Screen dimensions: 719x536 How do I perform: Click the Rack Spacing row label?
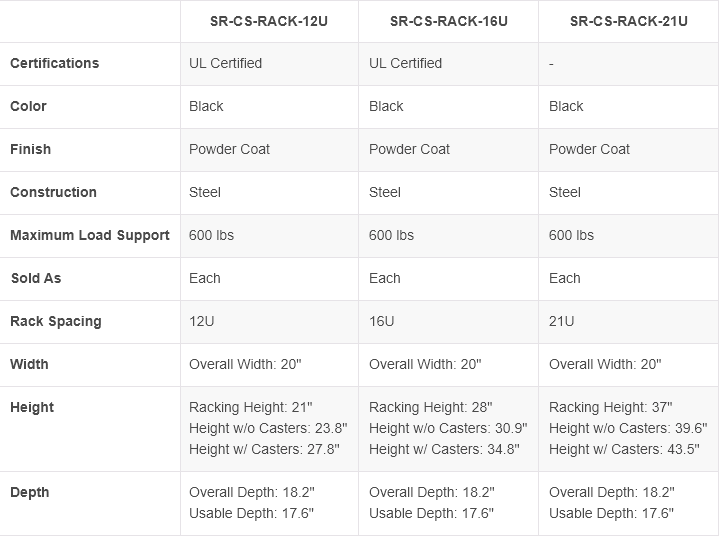[55, 321]
